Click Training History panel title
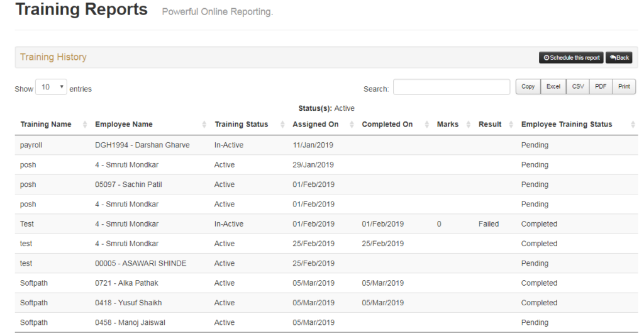Image resolution: width=644 pixels, height=333 pixels. [x=53, y=57]
